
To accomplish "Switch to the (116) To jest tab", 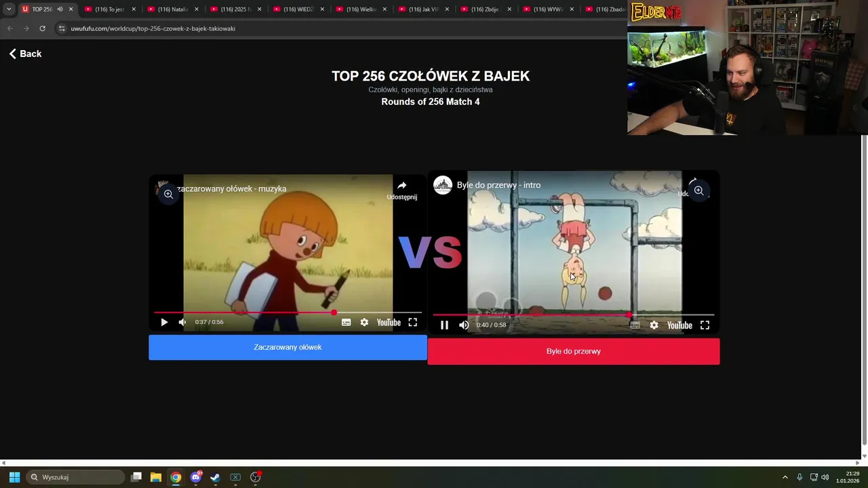I will [x=108, y=9].
